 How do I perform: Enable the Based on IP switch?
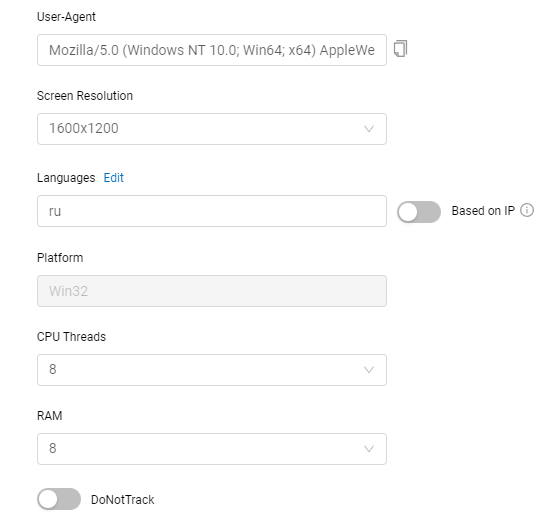coord(419,212)
